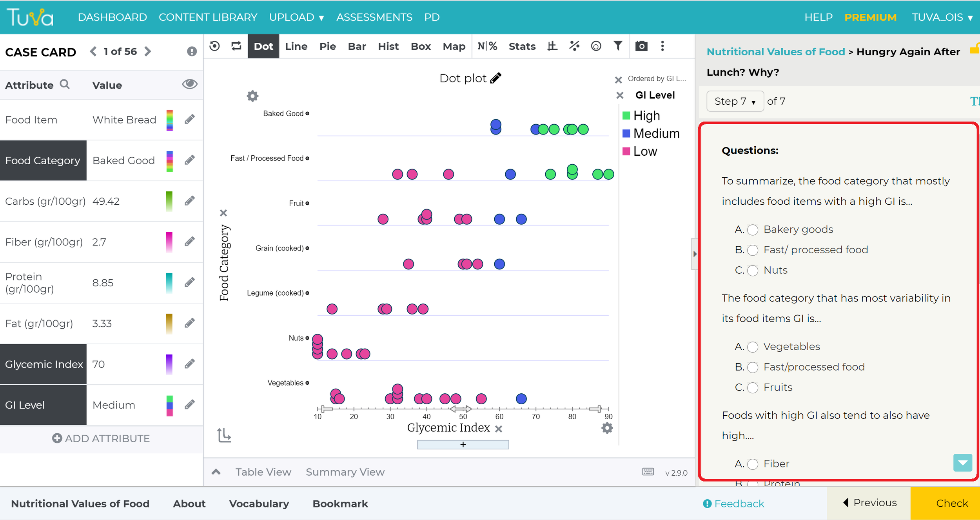Select Fiber radio option
The image size is (980, 520).
click(753, 464)
